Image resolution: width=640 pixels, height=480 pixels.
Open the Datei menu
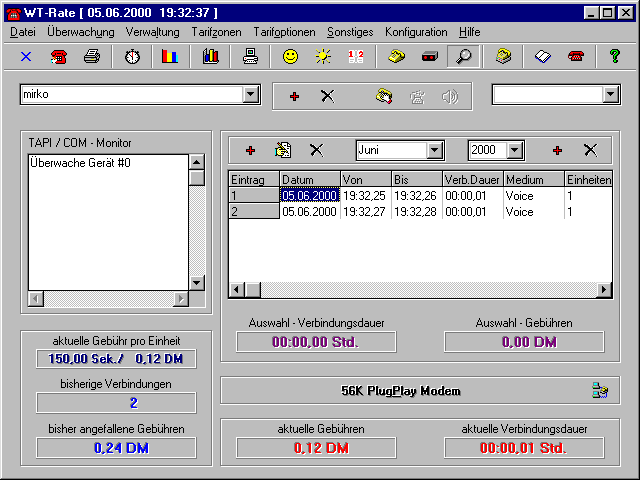tap(23, 32)
